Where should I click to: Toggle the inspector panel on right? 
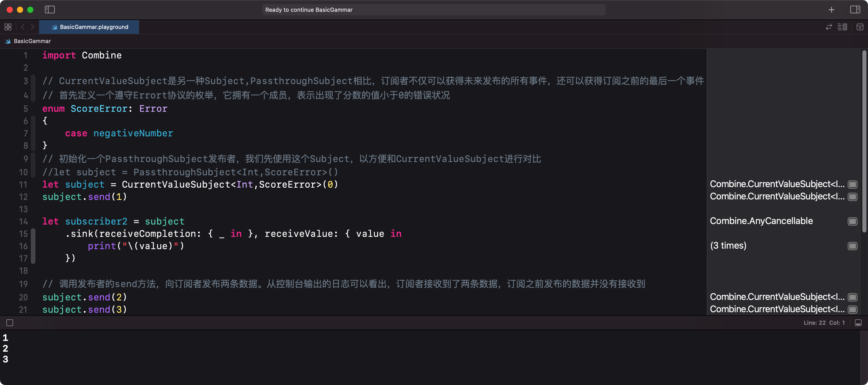pos(855,10)
